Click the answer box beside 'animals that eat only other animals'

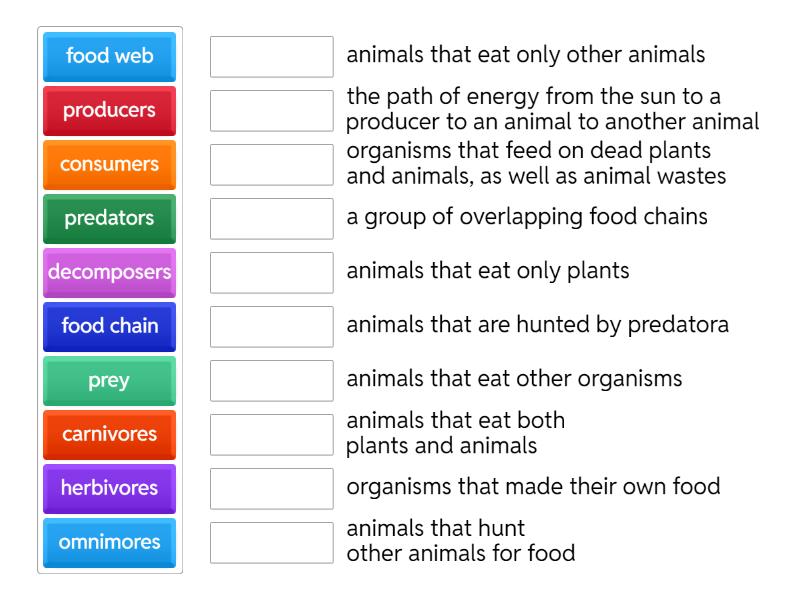(270, 57)
